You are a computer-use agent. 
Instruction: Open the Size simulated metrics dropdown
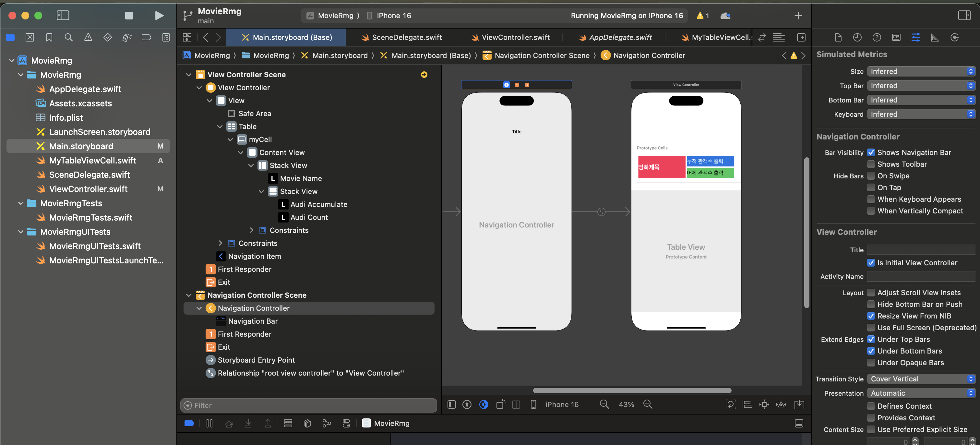[x=921, y=71]
